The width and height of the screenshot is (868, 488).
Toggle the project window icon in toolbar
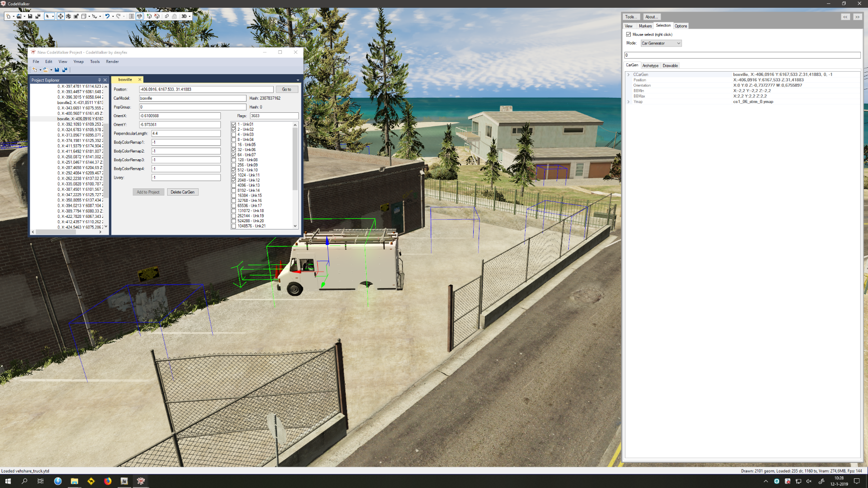[139, 16]
